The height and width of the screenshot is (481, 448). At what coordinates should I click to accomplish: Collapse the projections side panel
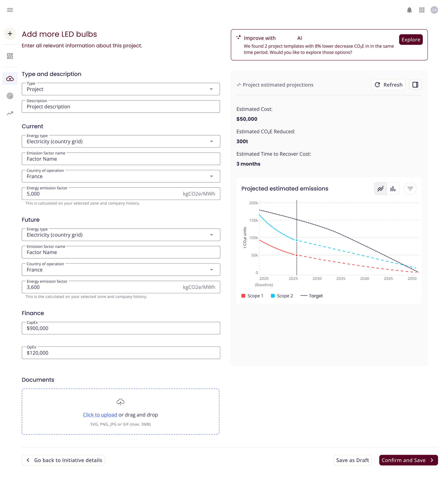(x=415, y=85)
